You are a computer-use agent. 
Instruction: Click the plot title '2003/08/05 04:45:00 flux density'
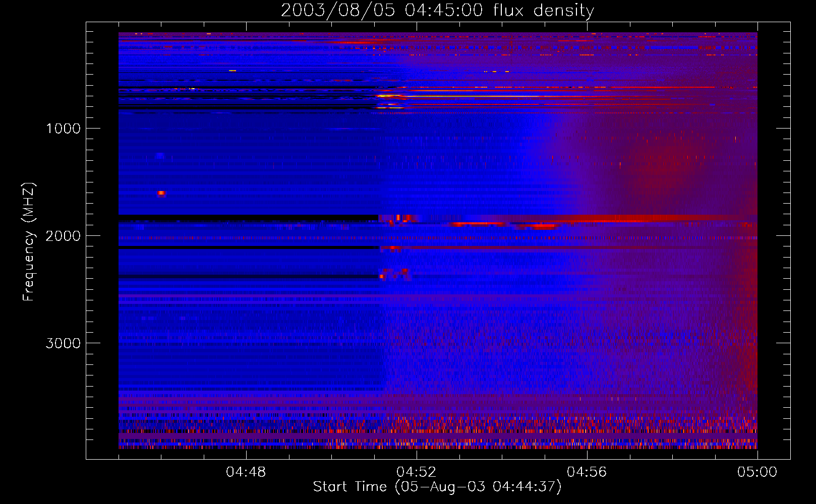(437, 11)
